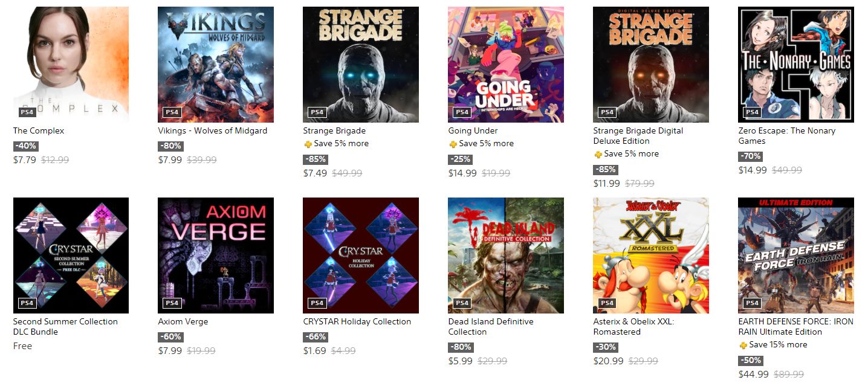
Task: Click PS Plus icon under Going Under
Action: point(453,144)
